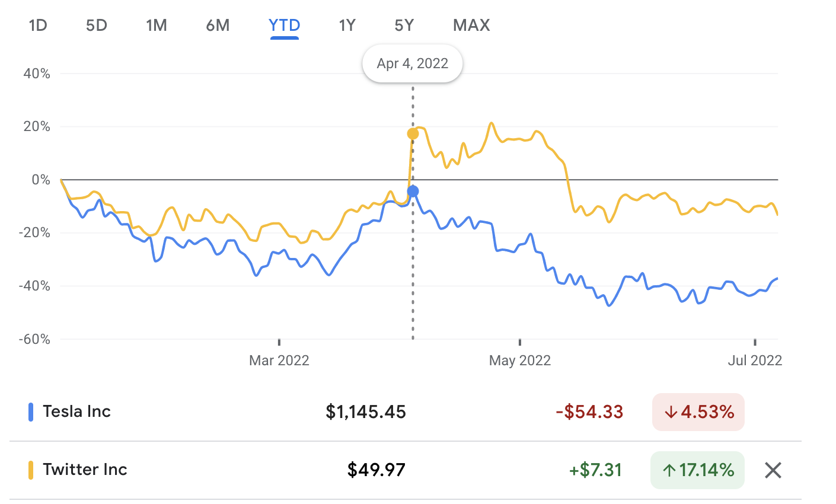Switch chart to 6M range

218,25
